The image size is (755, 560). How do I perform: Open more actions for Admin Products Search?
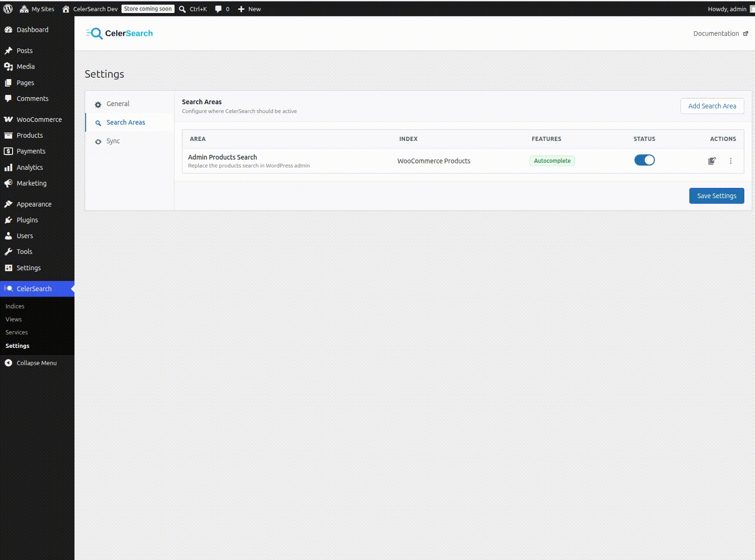coord(731,161)
